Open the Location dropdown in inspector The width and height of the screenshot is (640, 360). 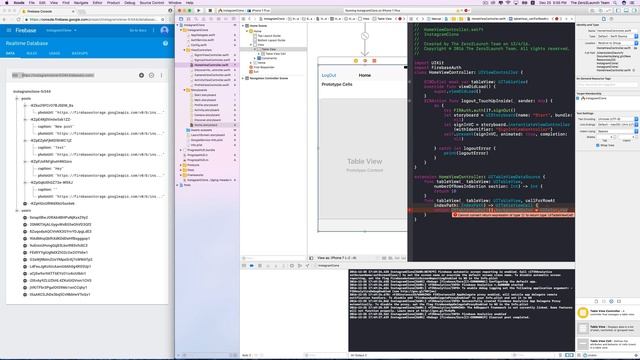coord(617,43)
